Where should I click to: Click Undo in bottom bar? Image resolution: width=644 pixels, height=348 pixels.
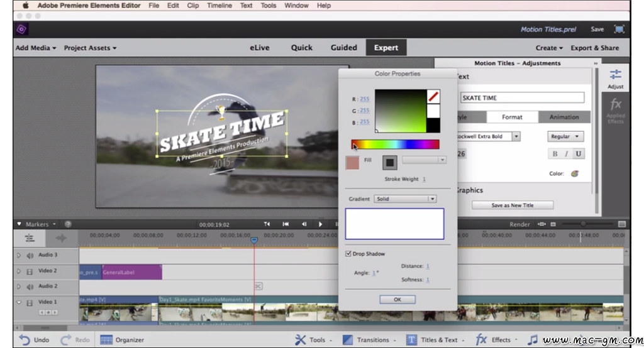pyautogui.click(x=35, y=340)
